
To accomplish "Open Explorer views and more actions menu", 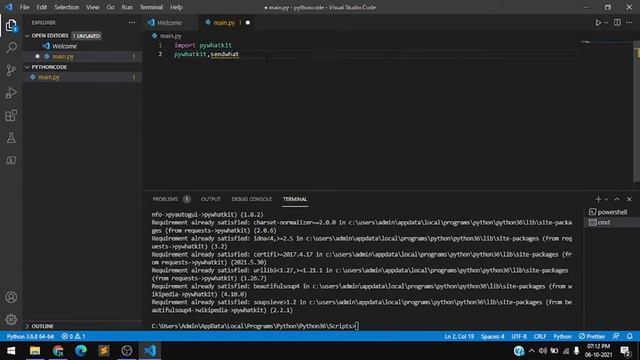I will pos(132,22).
